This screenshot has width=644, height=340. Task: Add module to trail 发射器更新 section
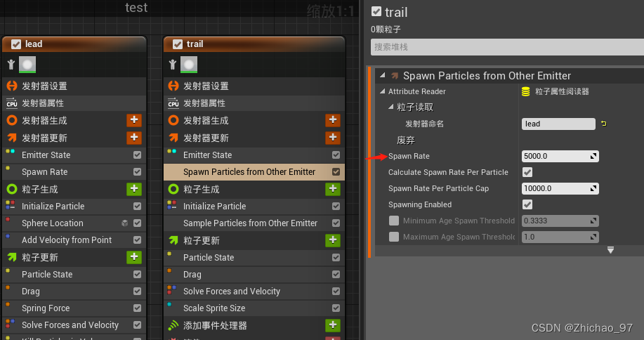pyautogui.click(x=333, y=138)
